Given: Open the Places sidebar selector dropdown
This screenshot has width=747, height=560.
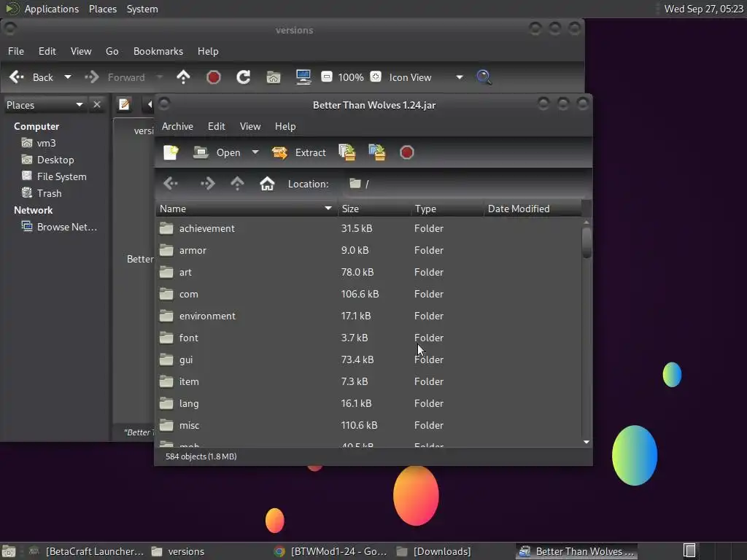Looking at the screenshot, I should point(44,105).
